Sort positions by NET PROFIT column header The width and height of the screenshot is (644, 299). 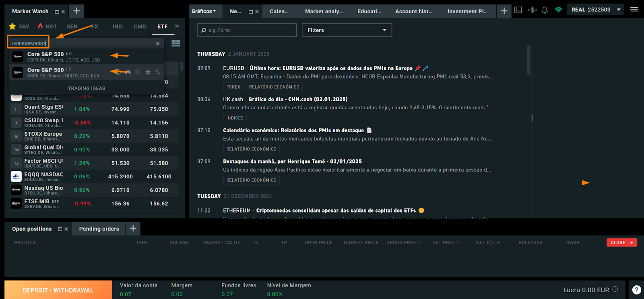pos(446,243)
